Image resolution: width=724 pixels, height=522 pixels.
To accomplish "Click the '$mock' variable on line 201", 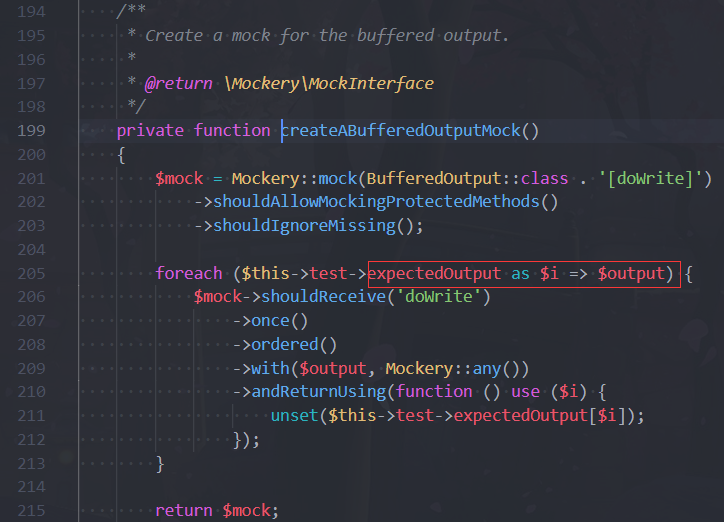I will click(179, 179).
